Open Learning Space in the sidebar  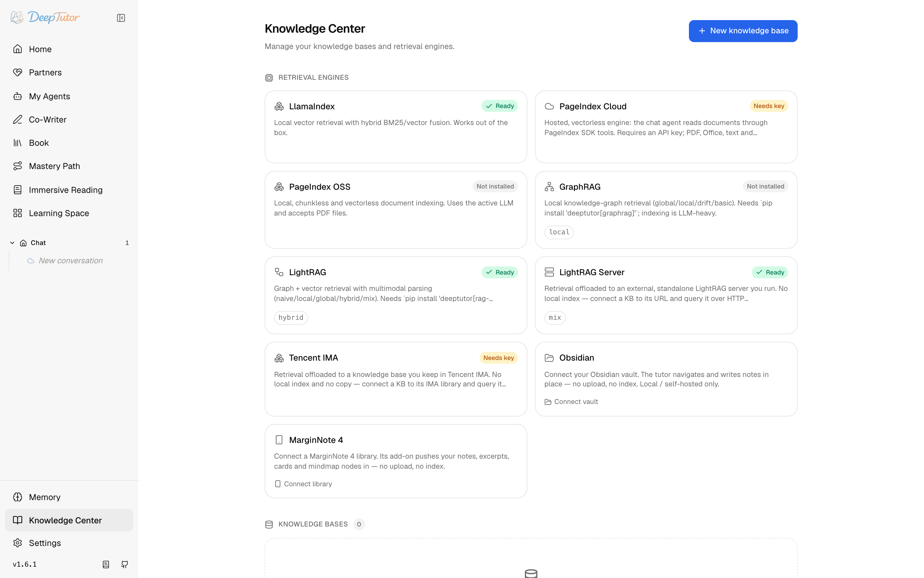pos(69,213)
